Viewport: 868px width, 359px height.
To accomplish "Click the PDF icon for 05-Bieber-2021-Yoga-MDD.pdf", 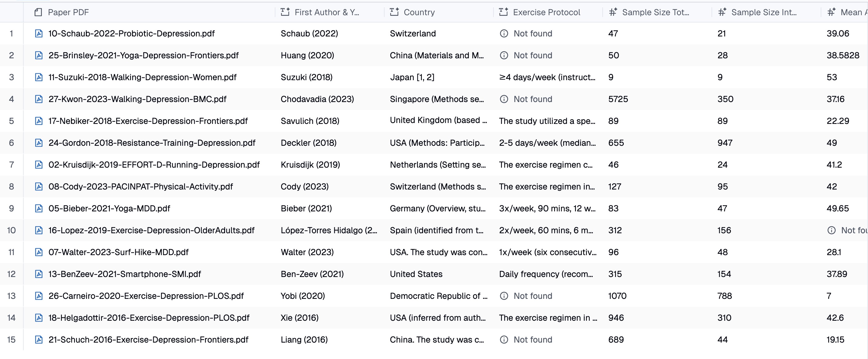I will pyautogui.click(x=39, y=208).
